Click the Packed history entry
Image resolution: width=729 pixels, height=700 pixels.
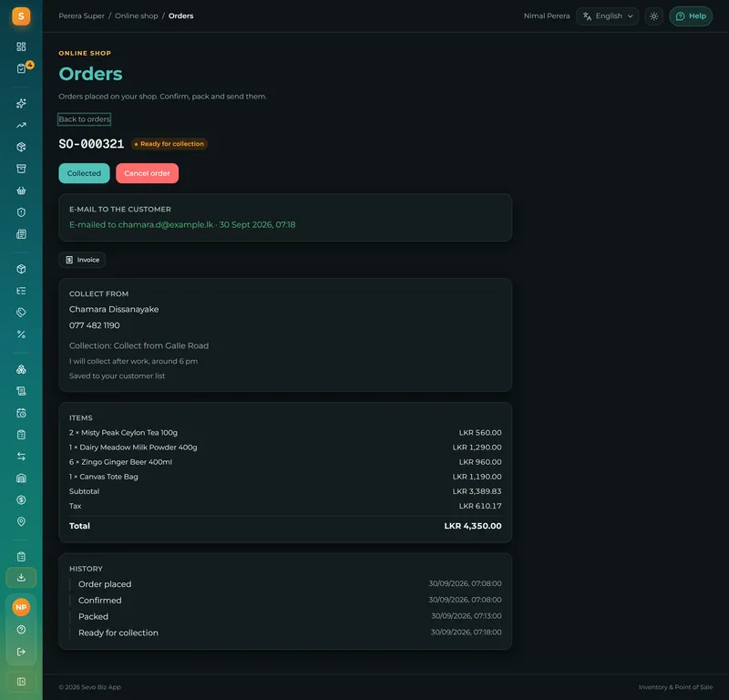tap(285, 617)
